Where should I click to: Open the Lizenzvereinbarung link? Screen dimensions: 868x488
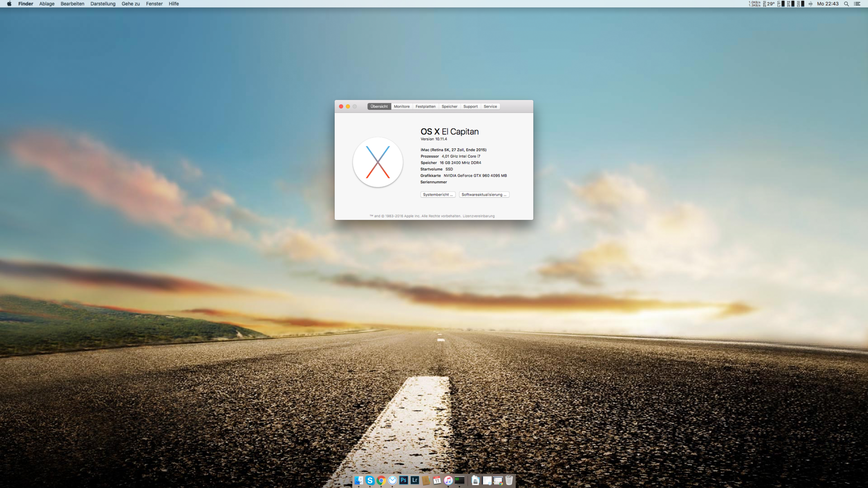click(x=478, y=216)
